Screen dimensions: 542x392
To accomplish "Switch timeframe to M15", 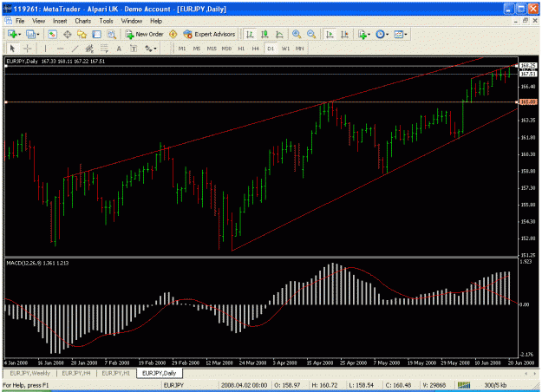I will pos(212,49).
